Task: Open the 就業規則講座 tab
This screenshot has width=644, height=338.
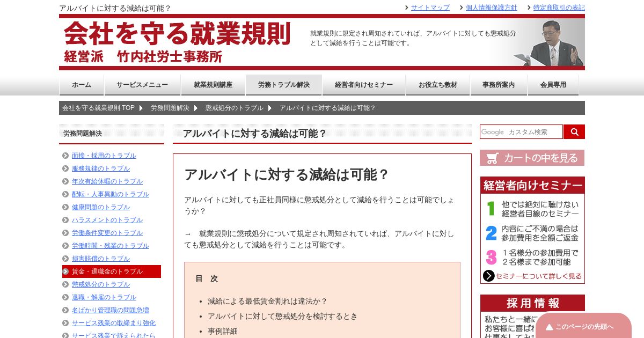Action: pos(213,85)
